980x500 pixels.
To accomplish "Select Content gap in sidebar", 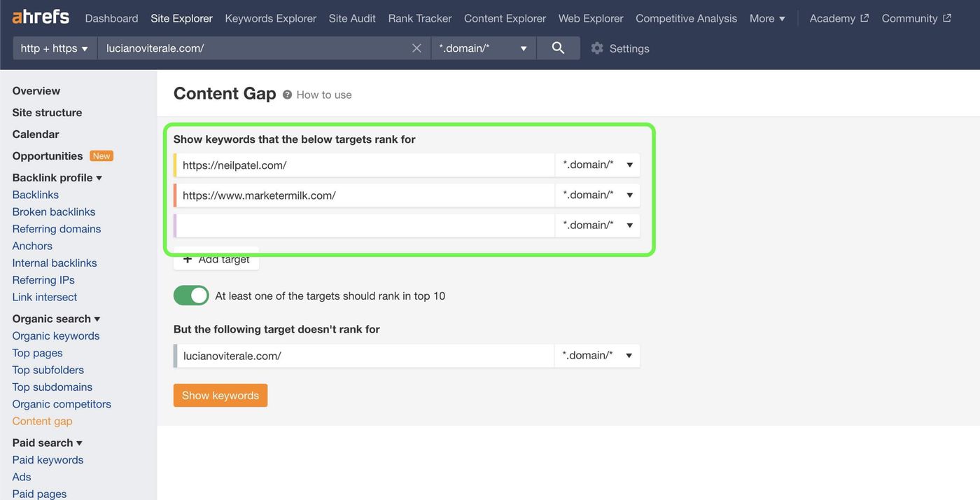I will 43,421.
